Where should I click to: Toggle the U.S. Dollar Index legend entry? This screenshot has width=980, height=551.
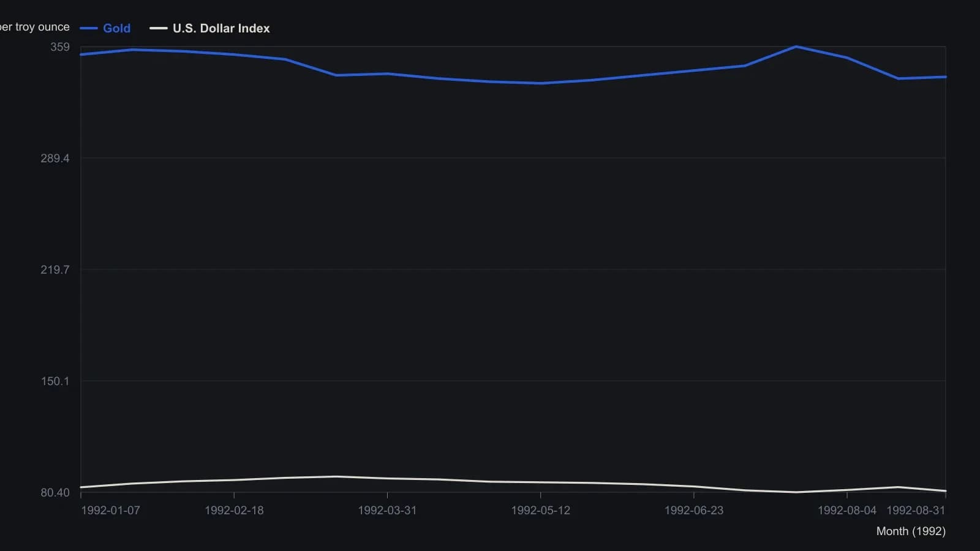tap(209, 28)
